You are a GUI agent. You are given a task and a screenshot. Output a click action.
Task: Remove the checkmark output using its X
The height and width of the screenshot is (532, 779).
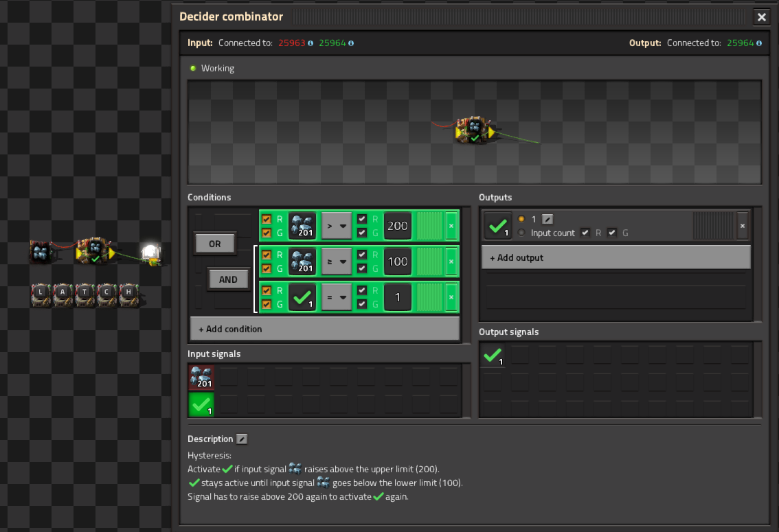[742, 226]
